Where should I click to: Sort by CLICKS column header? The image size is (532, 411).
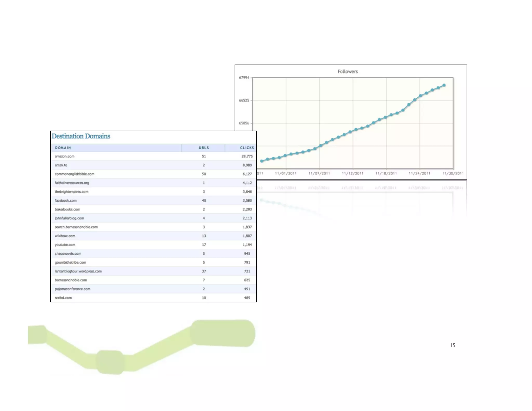(x=247, y=148)
